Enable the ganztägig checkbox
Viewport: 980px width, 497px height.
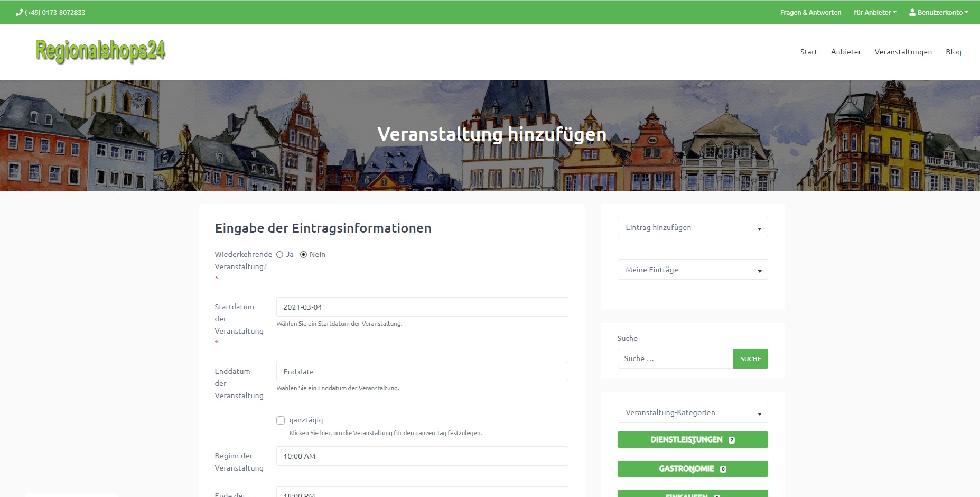(x=281, y=420)
